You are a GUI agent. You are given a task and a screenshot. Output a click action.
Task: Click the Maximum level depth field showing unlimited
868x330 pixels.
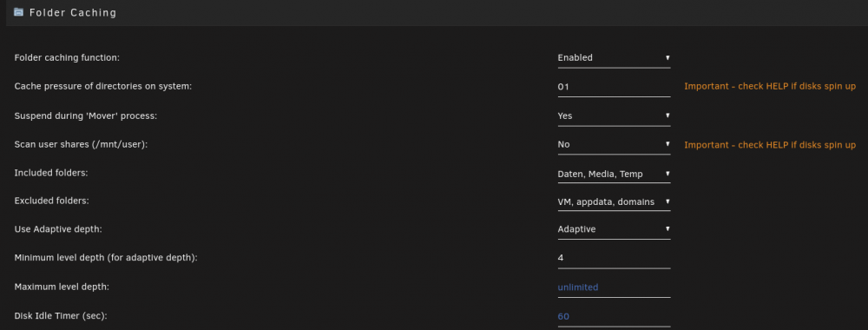614,287
